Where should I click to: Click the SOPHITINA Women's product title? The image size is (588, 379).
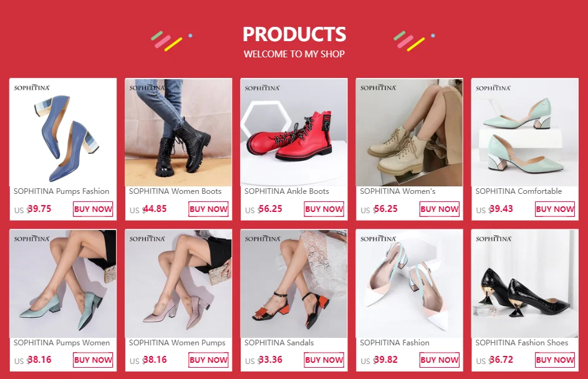click(397, 191)
